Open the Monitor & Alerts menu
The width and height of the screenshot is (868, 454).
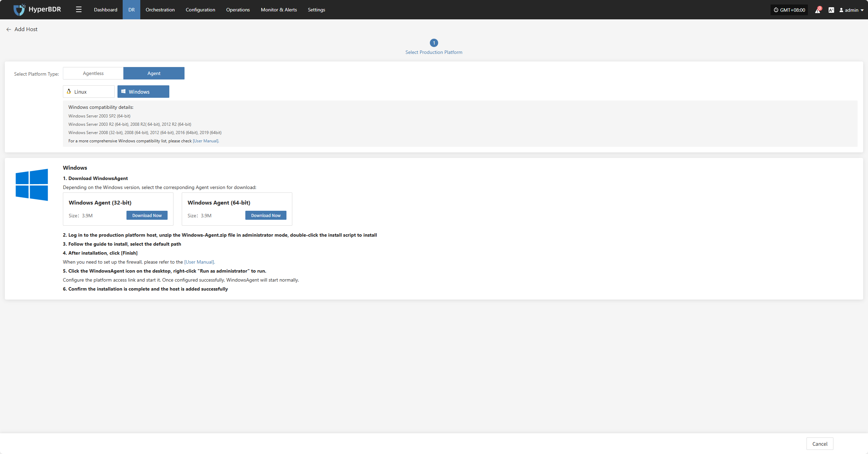pos(279,10)
